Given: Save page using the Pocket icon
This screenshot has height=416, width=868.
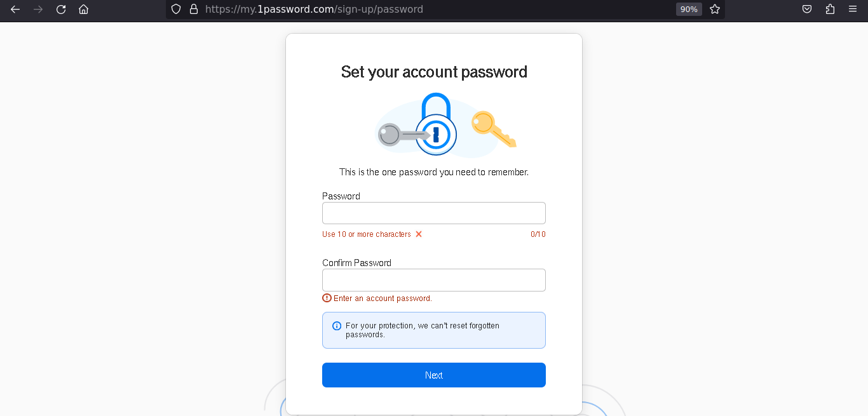Looking at the screenshot, I should coord(806,9).
